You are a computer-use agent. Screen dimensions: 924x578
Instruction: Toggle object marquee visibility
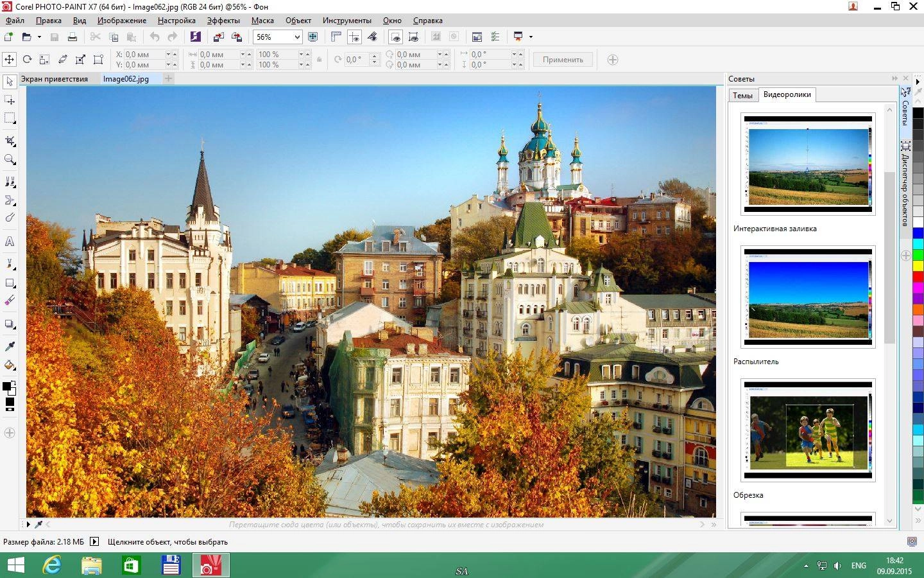413,37
